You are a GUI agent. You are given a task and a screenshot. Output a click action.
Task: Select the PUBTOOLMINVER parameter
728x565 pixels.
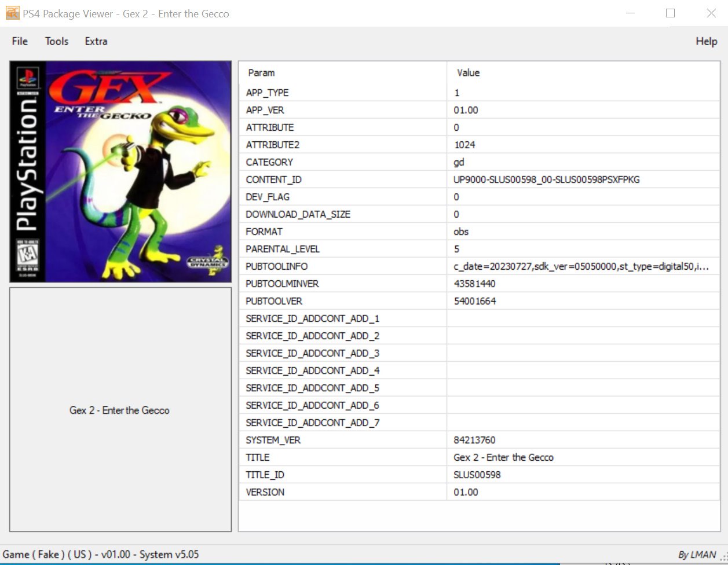click(x=283, y=284)
